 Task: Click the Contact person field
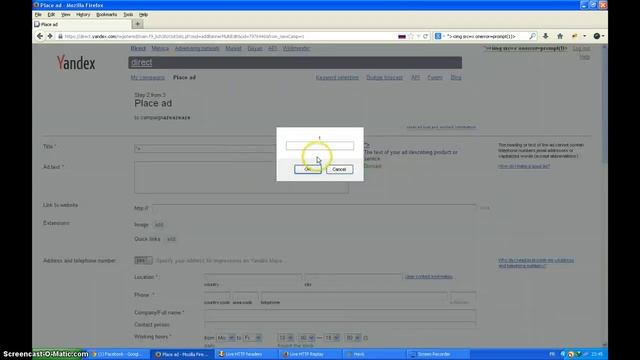pyautogui.click(x=340, y=324)
